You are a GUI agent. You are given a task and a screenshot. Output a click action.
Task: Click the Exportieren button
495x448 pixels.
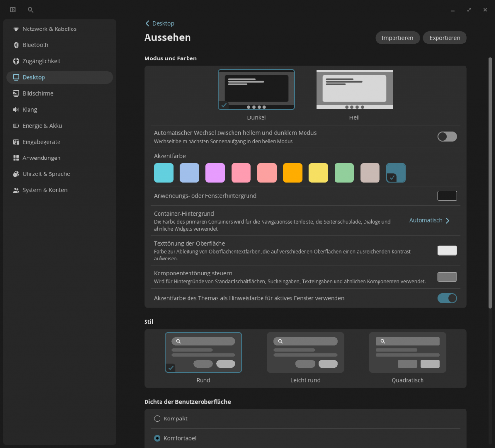click(444, 38)
